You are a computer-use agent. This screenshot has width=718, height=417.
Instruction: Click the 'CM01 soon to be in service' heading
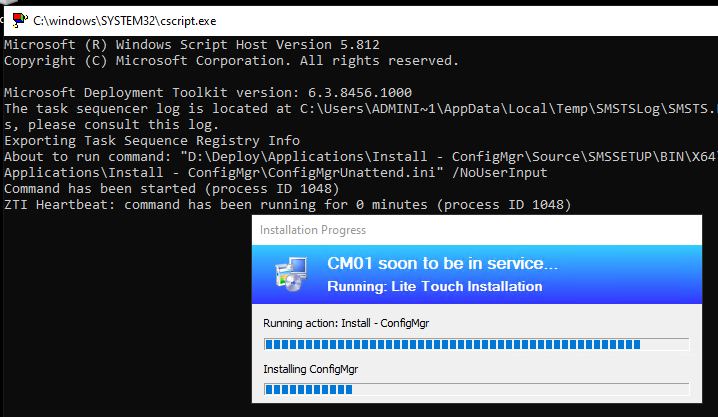click(x=443, y=265)
